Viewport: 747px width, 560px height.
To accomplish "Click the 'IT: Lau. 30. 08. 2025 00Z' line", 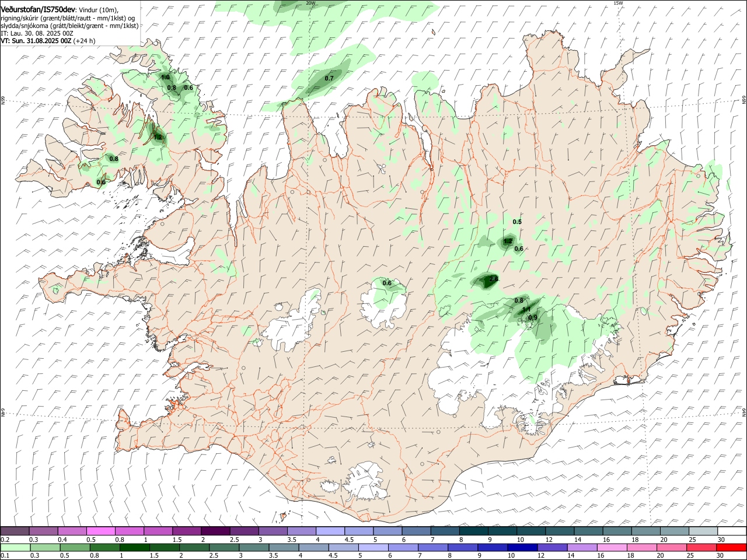I will [x=37, y=33].
